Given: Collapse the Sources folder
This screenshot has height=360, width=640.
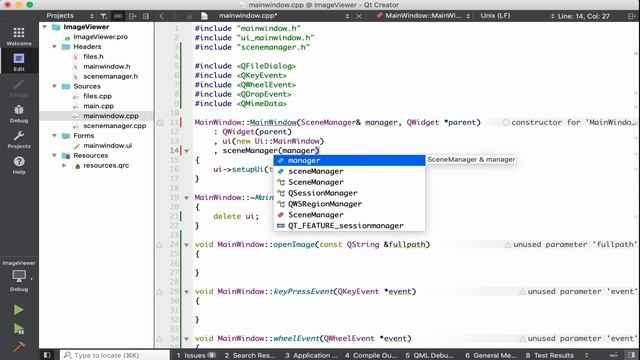Looking at the screenshot, I should click(54, 86).
